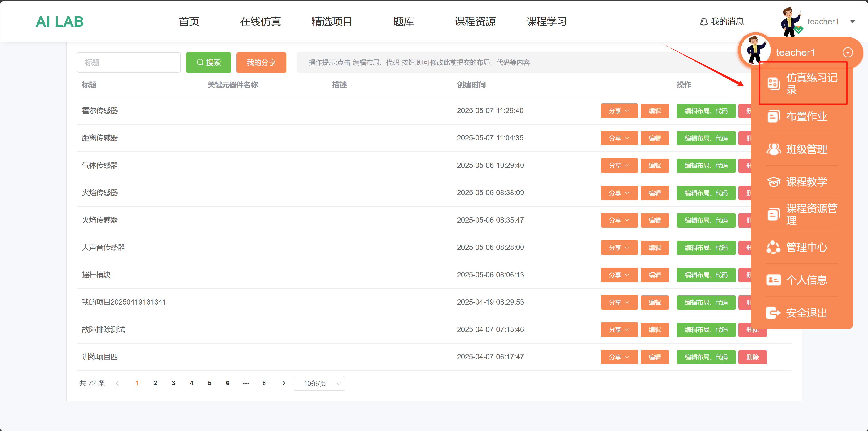Expand 分享 dropdown for 霍尔传感器 row

(619, 111)
